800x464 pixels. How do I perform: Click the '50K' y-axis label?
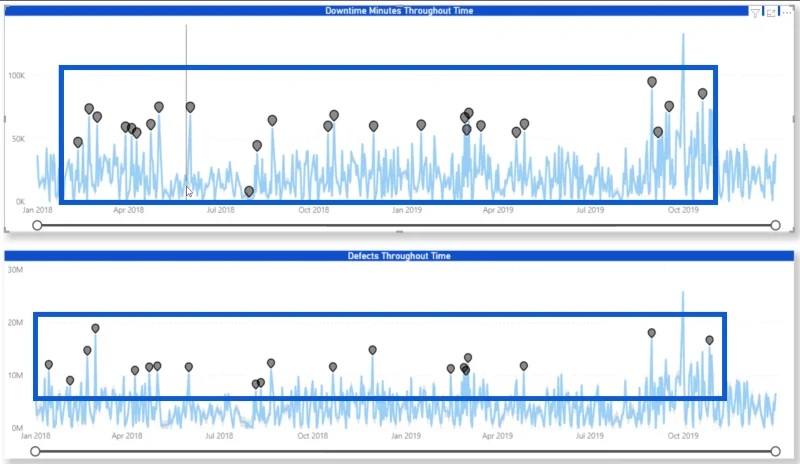coord(18,139)
